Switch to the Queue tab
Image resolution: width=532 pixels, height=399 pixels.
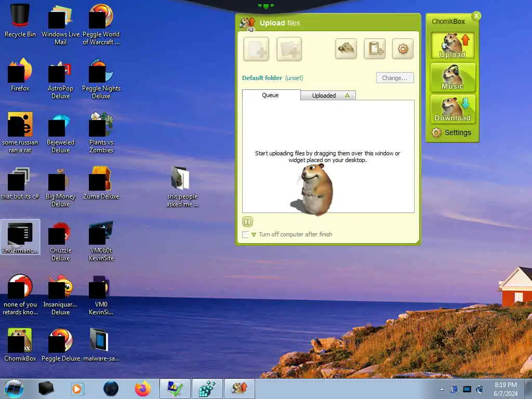[271, 95]
